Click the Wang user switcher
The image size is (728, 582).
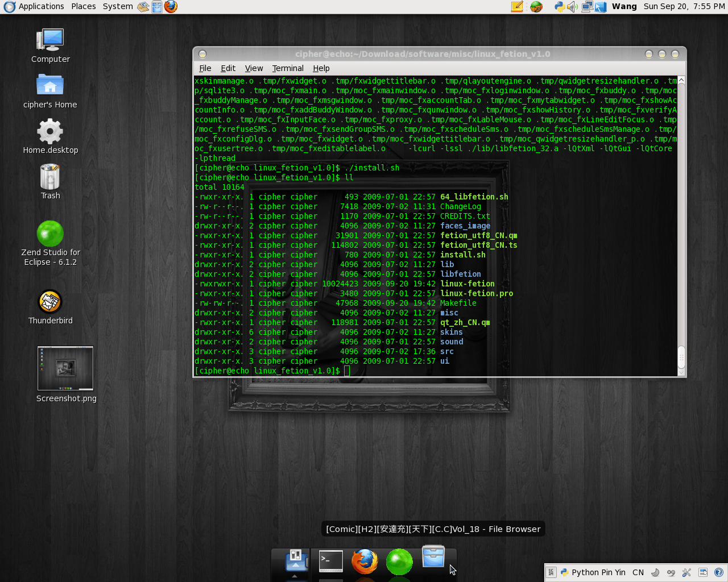tap(624, 6)
